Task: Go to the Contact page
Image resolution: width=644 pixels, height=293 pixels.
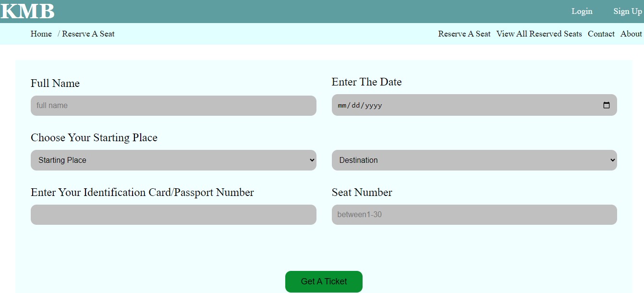Action: 601,34
